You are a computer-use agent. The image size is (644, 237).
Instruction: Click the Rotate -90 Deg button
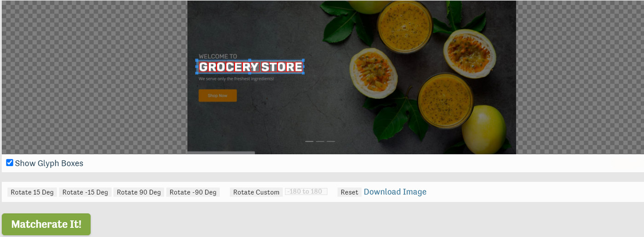pos(193,192)
